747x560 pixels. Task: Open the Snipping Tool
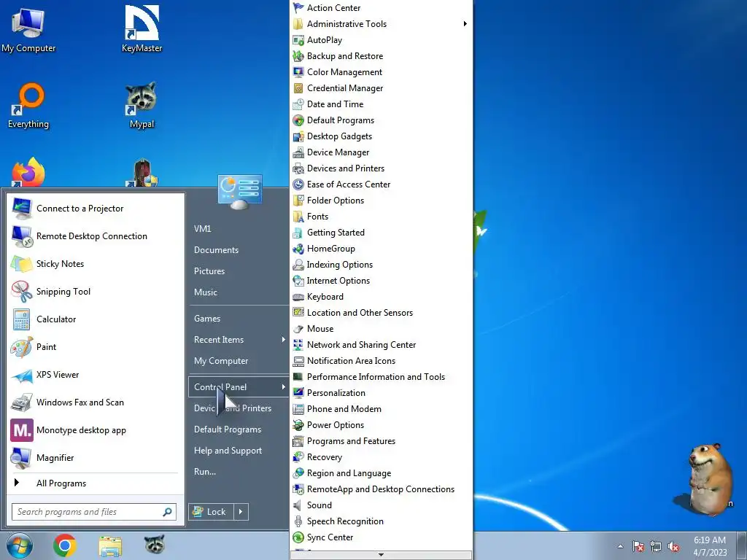click(x=96, y=292)
